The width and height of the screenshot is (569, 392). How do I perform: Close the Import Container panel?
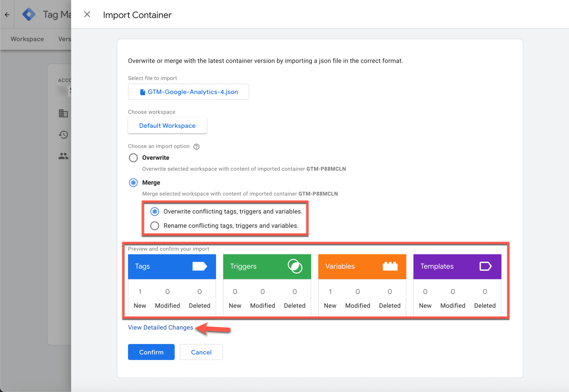pyautogui.click(x=87, y=14)
